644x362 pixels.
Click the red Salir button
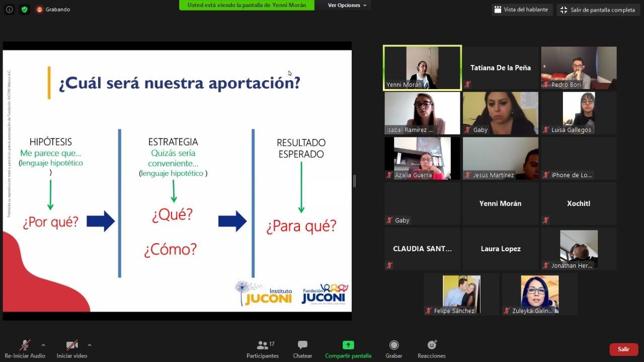(623, 349)
